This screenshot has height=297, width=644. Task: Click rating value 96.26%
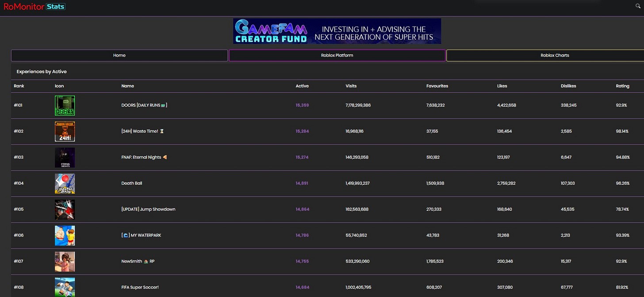(623, 183)
